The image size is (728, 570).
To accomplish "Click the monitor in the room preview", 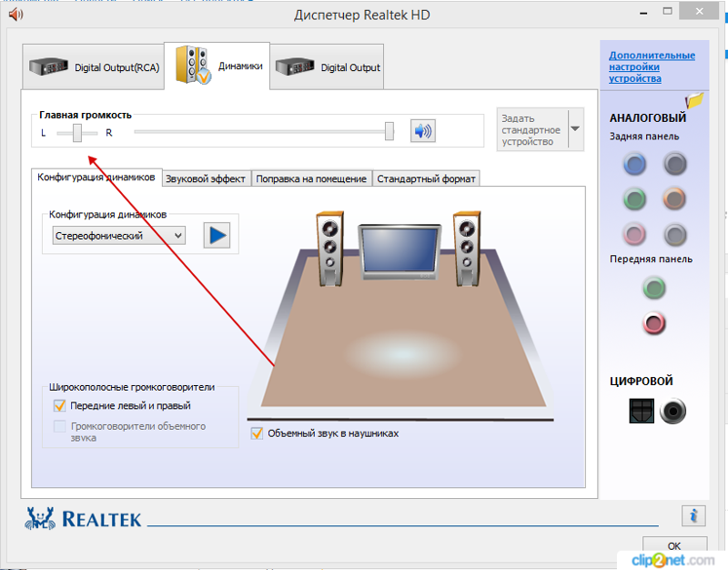I will [x=399, y=251].
